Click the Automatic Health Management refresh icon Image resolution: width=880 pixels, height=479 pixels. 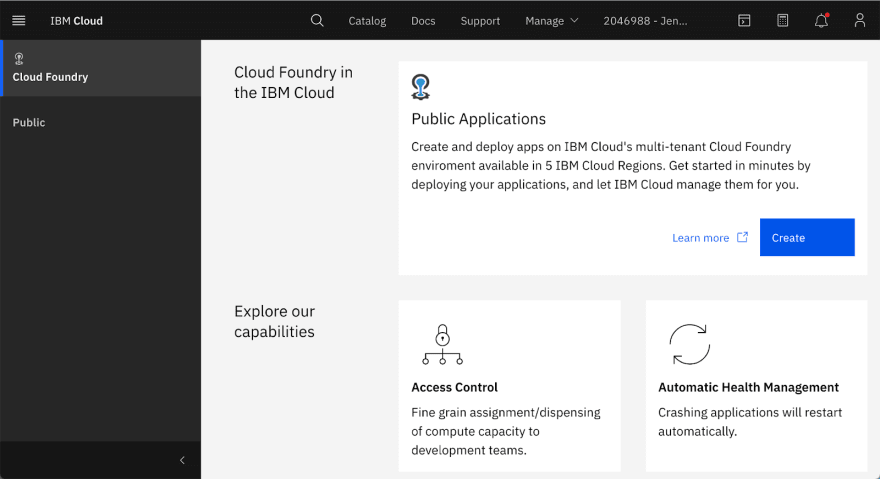[690, 344]
